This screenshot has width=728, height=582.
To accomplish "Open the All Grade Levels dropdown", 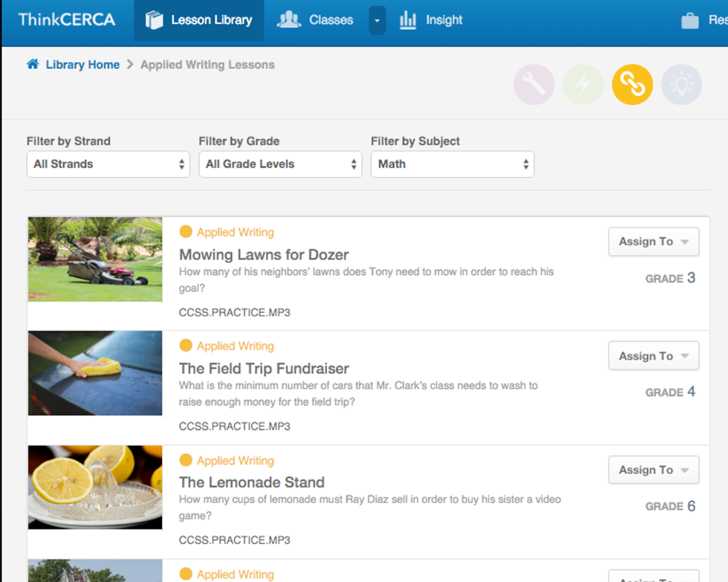I will click(x=280, y=164).
